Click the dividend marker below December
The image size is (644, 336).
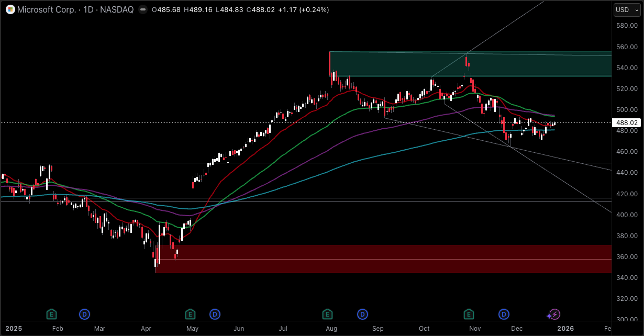pos(504,314)
